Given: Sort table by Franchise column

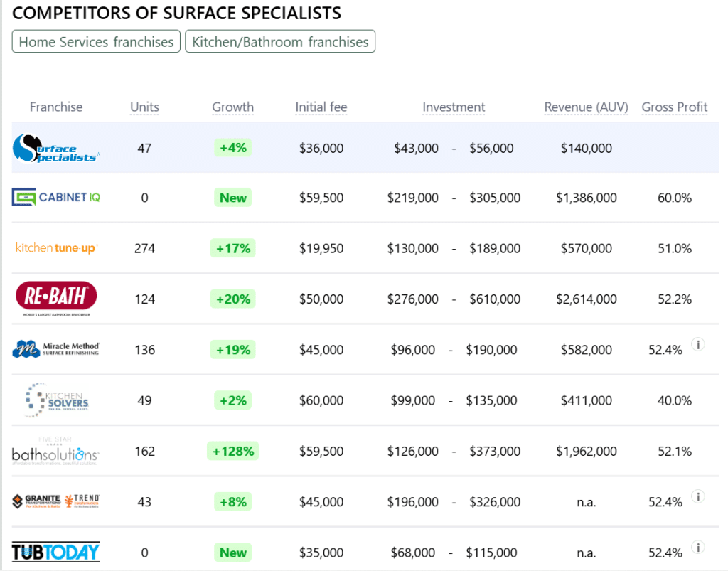Looking at the screenshot, I should point(56,107).
